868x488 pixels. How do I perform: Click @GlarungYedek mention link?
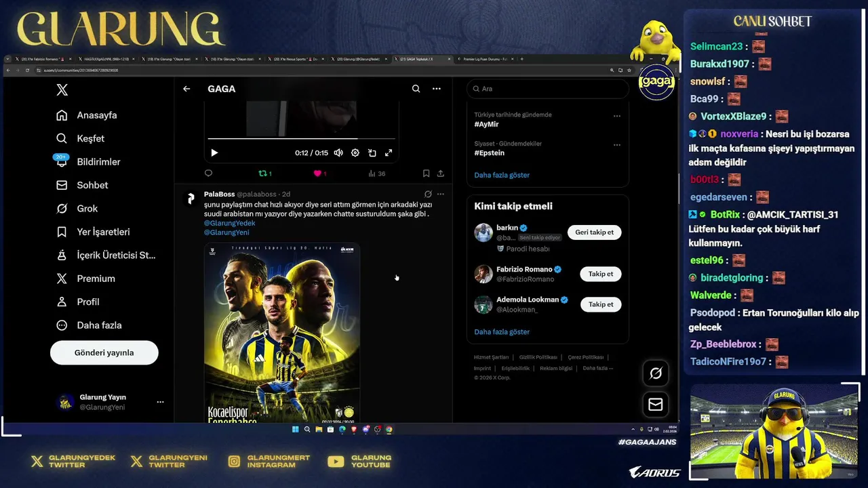click(229, 223)
